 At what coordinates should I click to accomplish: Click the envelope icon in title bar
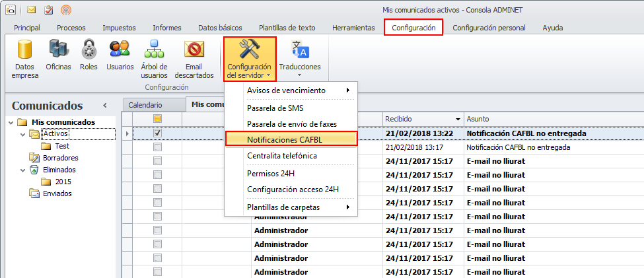[31, 9]
